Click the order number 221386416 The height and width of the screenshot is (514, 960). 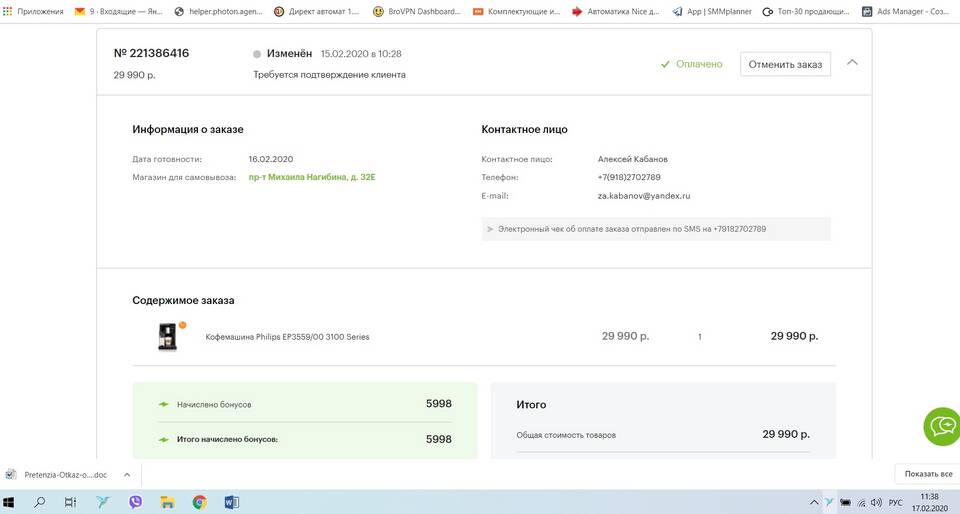pos(151,53)
